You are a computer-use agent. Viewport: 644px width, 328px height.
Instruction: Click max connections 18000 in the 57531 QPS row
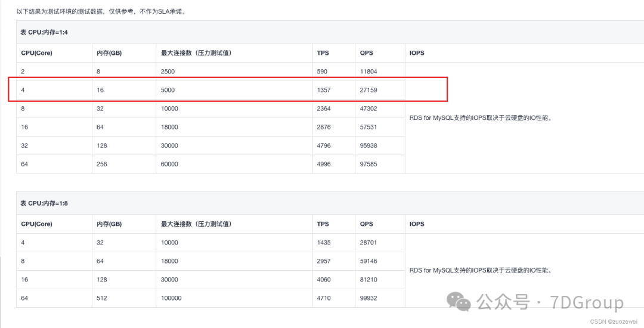[x=169, y=127]
